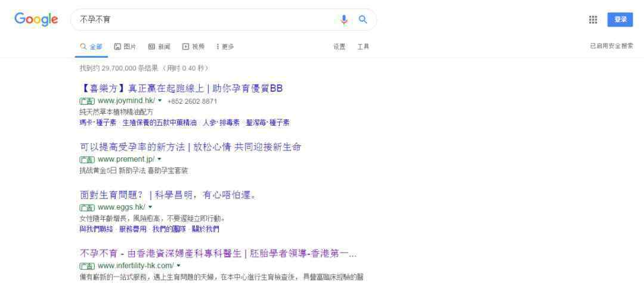Open the 與我們聯絡 sitelink
644x283 pixels.
96,229
